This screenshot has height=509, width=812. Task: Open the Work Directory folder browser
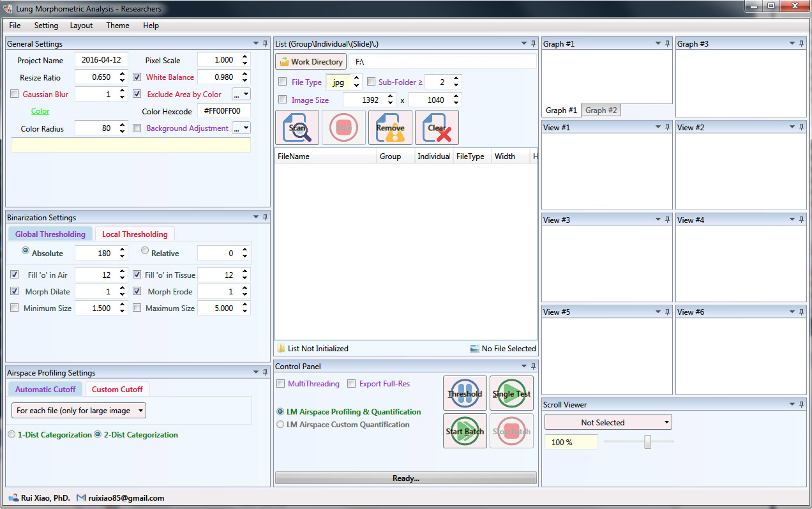click(312, 62)
